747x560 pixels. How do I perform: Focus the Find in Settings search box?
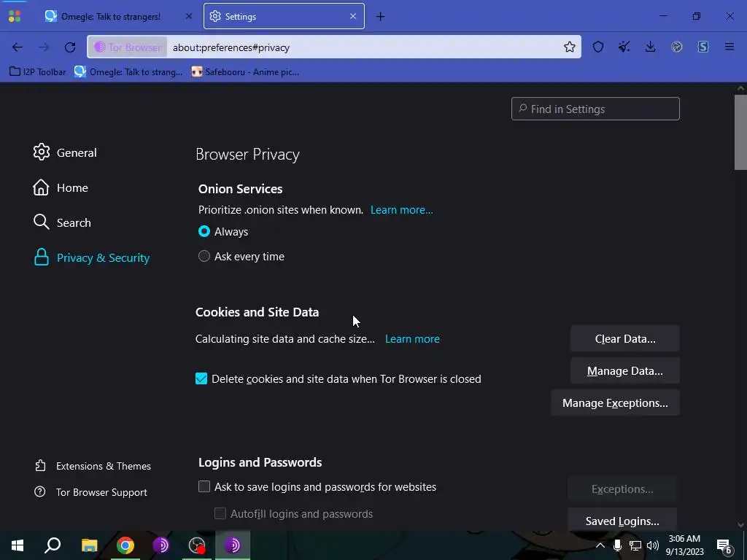coord(595,109)
